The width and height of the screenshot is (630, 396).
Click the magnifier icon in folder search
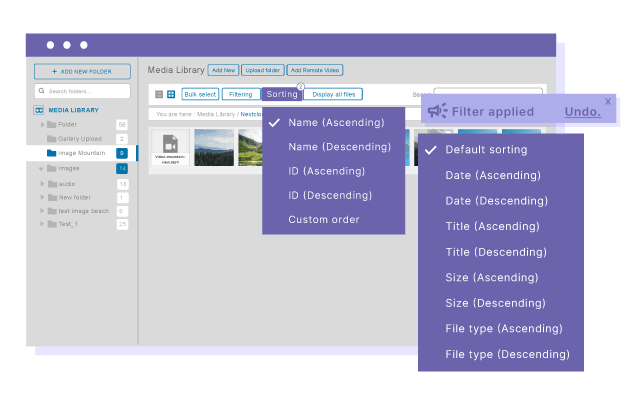coord(41,91)
